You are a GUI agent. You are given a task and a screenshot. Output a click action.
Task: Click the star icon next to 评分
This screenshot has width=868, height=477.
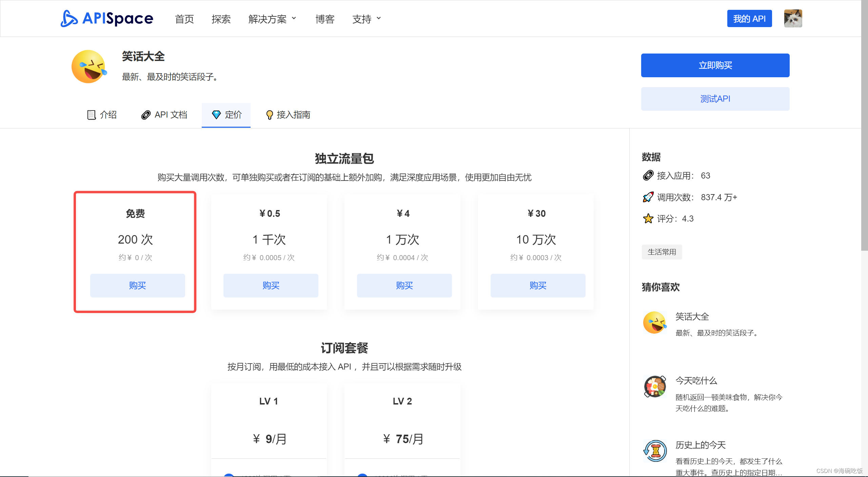[648, 219]
